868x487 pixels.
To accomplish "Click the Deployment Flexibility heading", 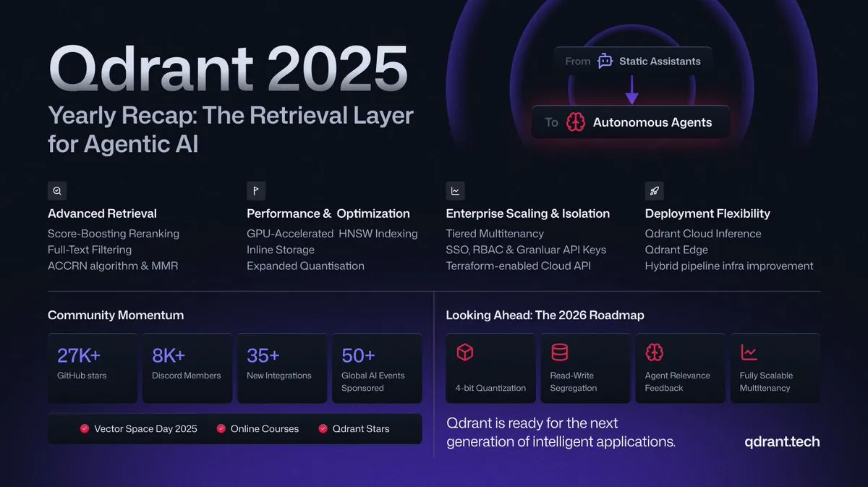I will point(707,213).
